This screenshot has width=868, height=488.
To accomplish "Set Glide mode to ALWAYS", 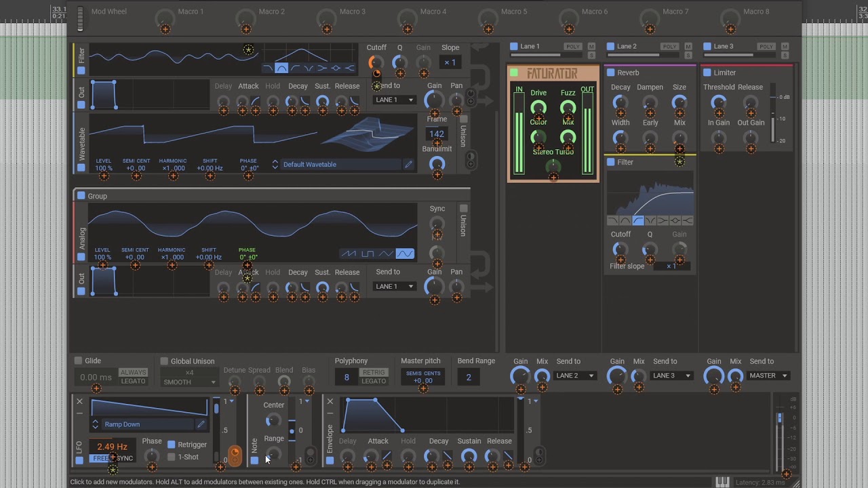I will [x=133, y=373].
